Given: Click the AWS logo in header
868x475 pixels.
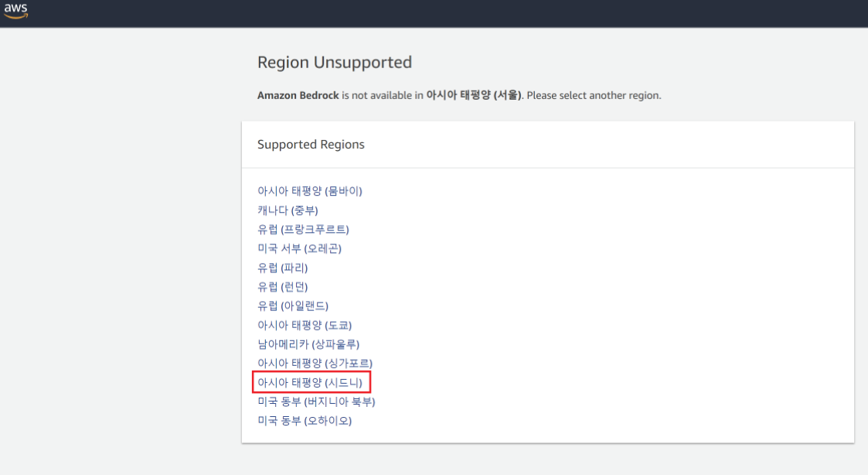Looking at the screenshot, I should coord(15,10).
